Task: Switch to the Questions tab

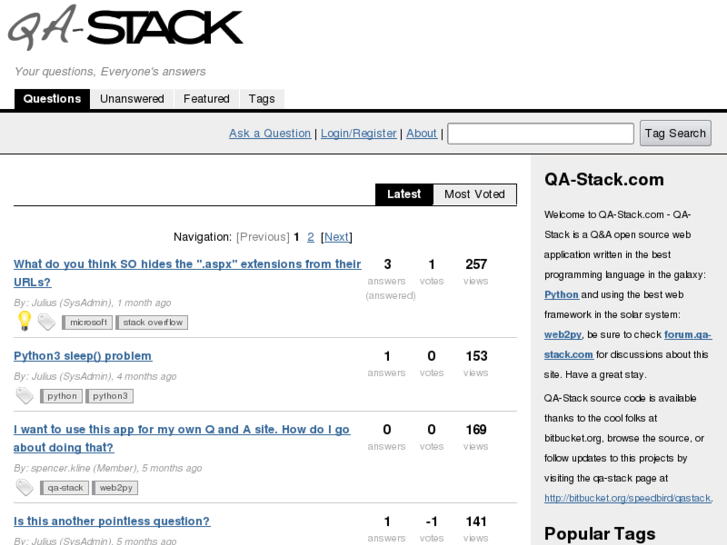Action: coord(52,99)
